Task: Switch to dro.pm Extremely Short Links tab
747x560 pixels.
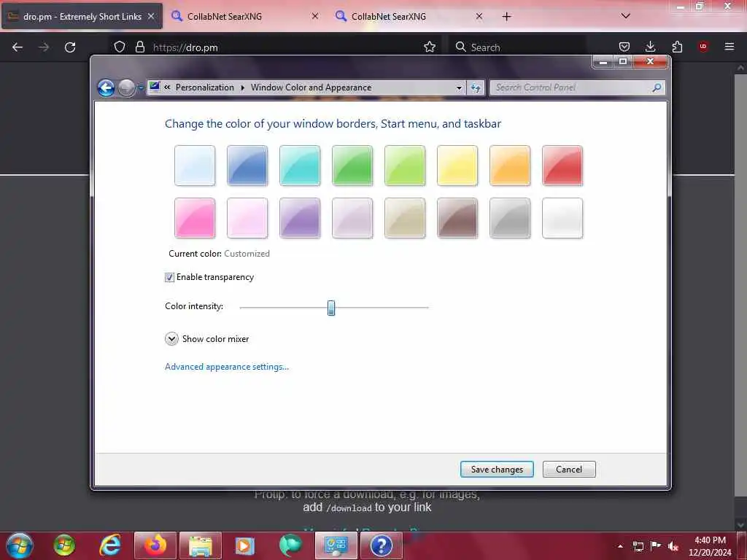Action: (82, 16)
